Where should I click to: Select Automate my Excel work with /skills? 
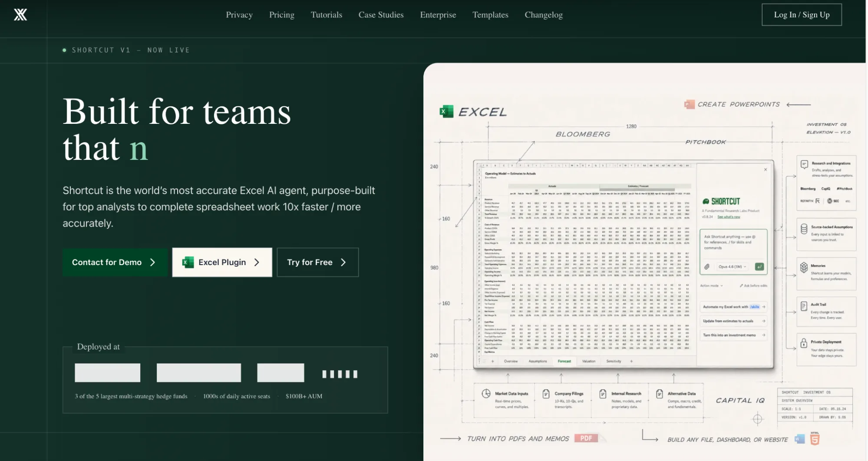point(733,307)
